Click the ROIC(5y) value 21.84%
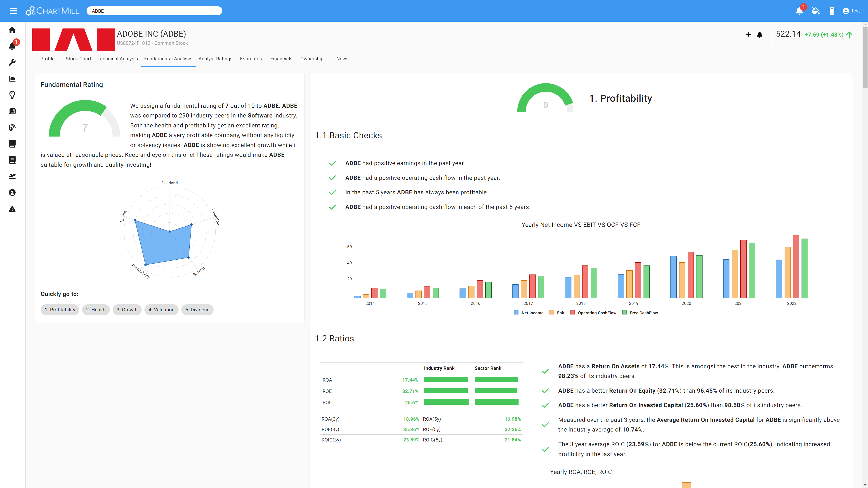 [x=512, y=440]
